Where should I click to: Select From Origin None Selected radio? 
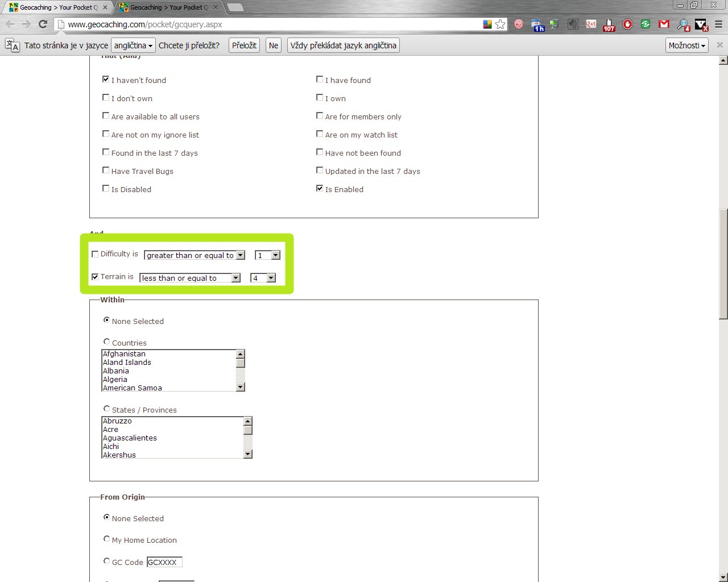point(106,517)
